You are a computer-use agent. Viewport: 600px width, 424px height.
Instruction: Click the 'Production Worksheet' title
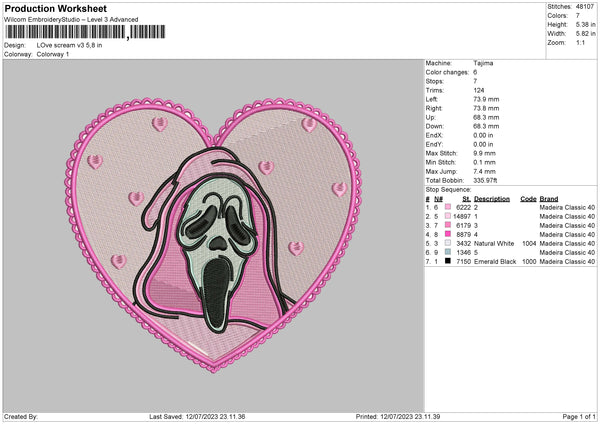(x=55, y=8)
